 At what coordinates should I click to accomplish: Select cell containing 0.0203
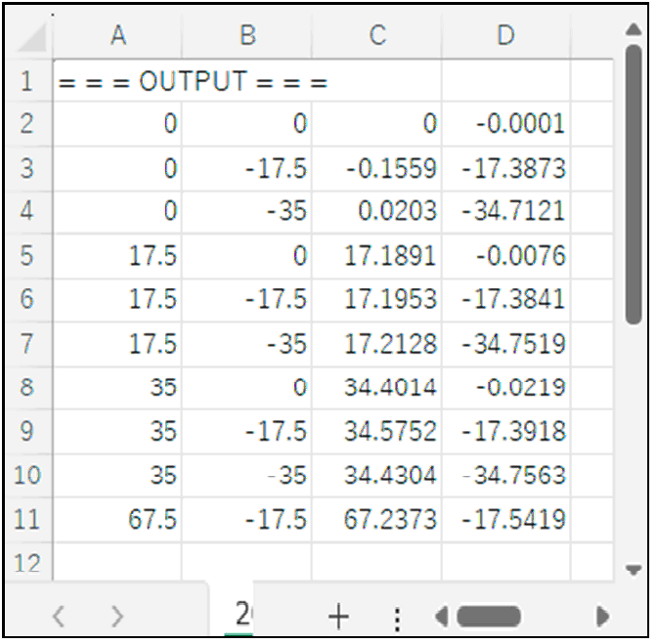pyautogui.click(x=377, y=211)
